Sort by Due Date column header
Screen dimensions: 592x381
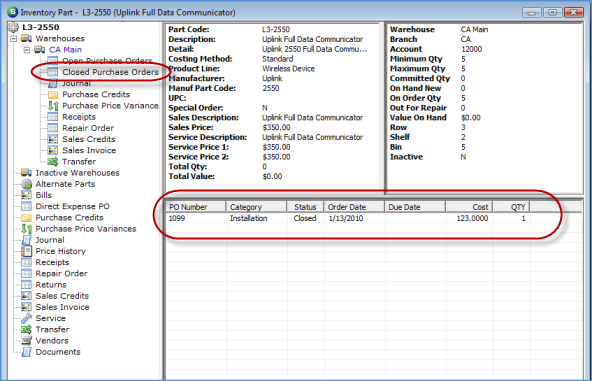[x=415, y=207]
